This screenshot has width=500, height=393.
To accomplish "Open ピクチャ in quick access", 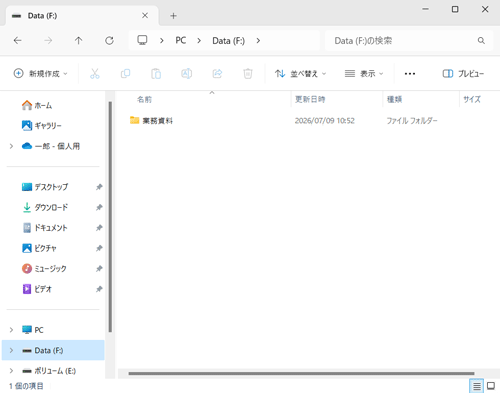I will [x=39, y=248].
